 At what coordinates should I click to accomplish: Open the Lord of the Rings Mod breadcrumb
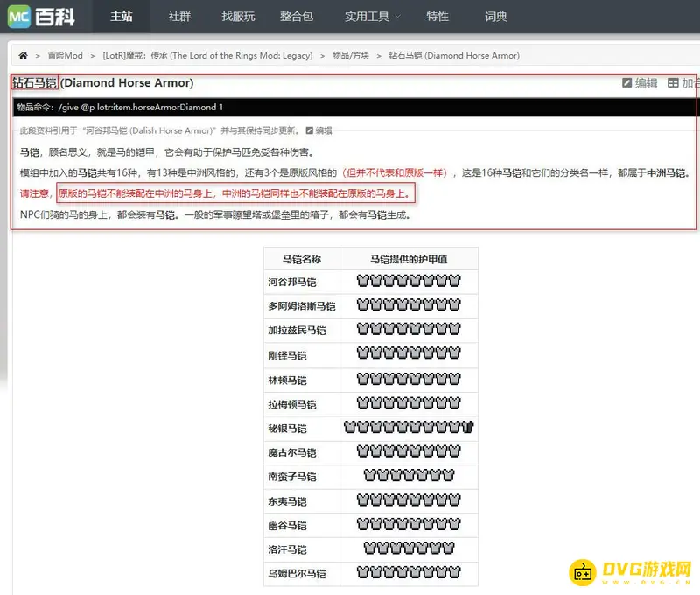click(207, 55)
